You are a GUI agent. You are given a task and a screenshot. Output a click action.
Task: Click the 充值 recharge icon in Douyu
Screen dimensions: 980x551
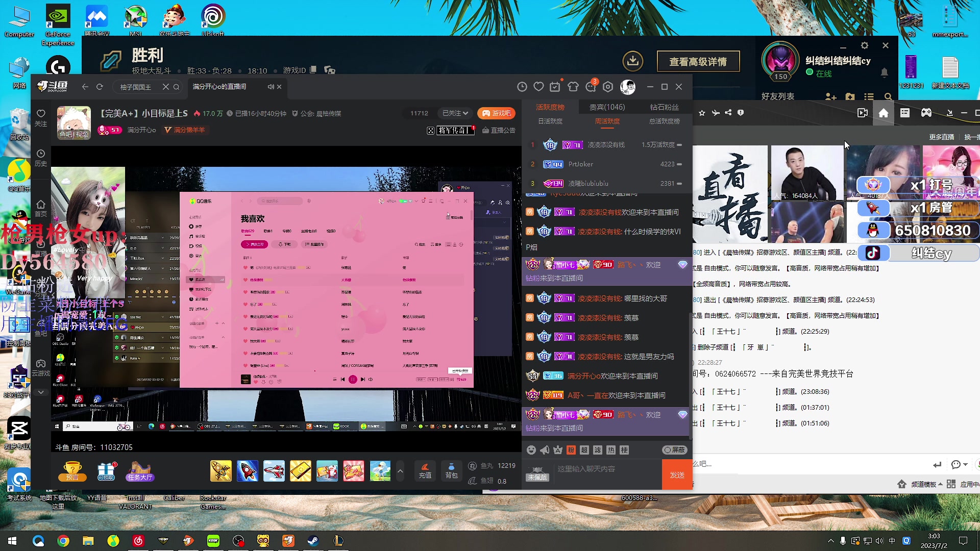[x=424, y=471]
